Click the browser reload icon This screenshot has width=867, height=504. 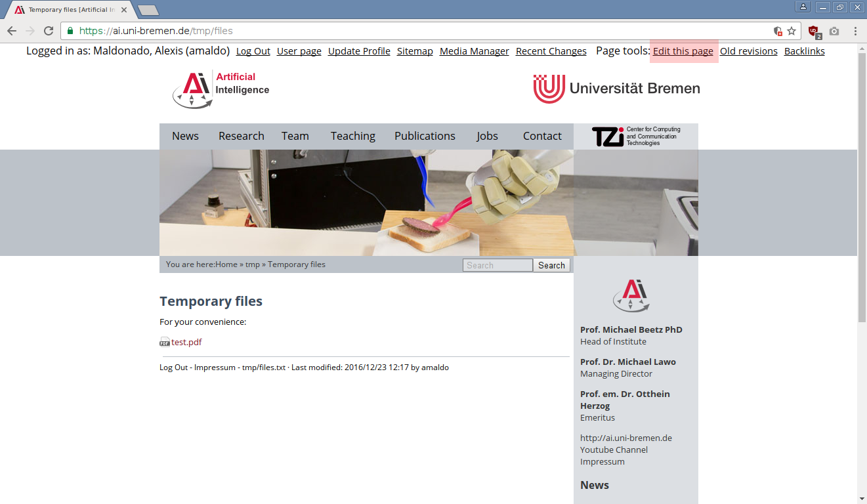click(x=49, y=31)
